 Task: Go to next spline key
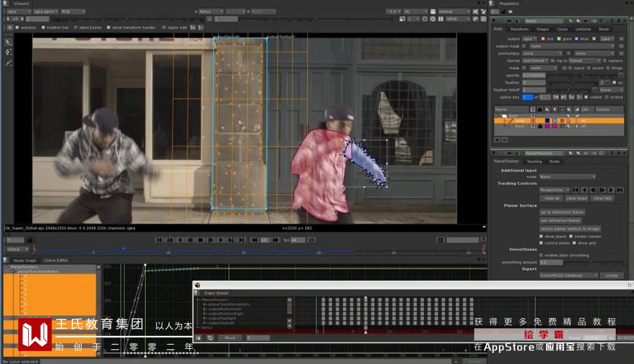point(564,97)
